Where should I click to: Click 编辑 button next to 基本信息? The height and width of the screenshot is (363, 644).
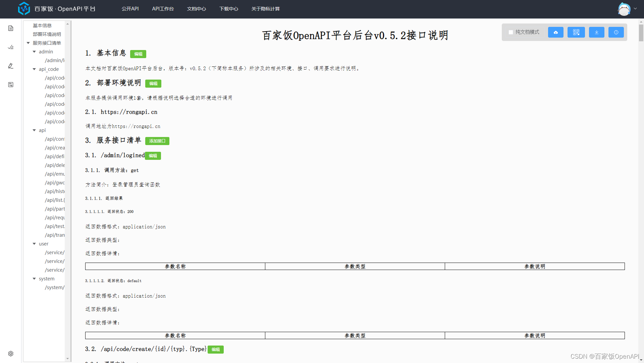click(138, 54)
